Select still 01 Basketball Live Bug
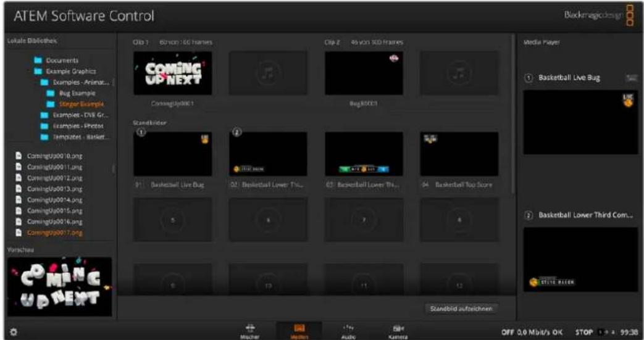Screen dimensions: 644x340 (172, 154)
